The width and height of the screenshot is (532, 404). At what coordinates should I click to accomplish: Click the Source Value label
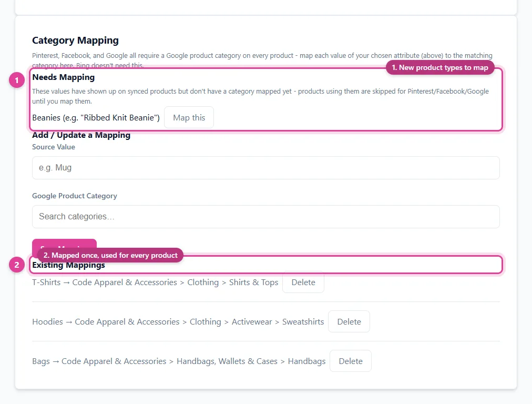pyautogui.click(x=54, y=147)
